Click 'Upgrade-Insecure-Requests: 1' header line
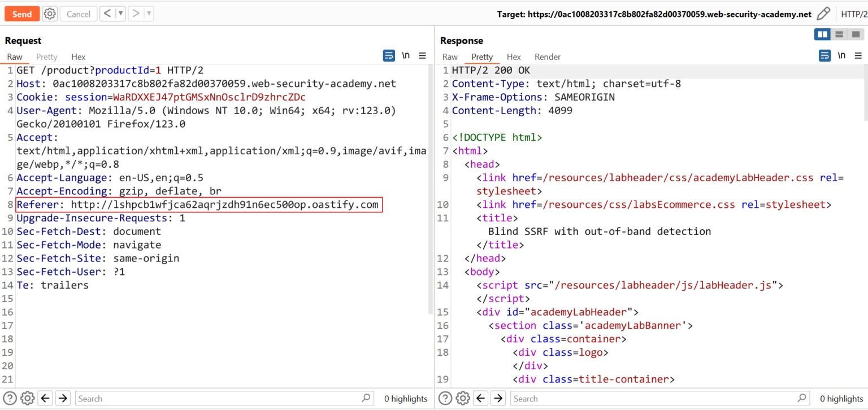Viewport: 868px width, 410px height. tap(101, 218)
